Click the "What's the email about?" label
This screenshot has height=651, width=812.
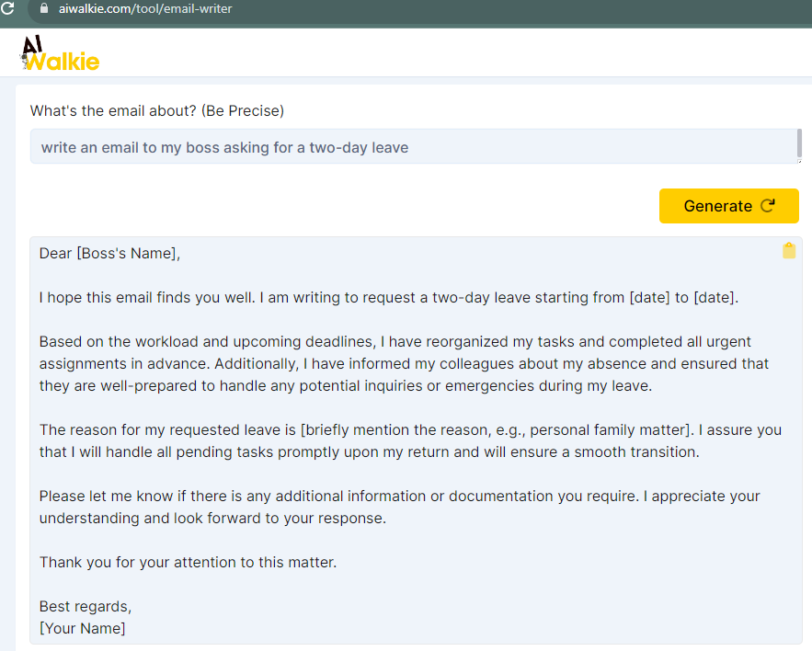pos(157,111)
